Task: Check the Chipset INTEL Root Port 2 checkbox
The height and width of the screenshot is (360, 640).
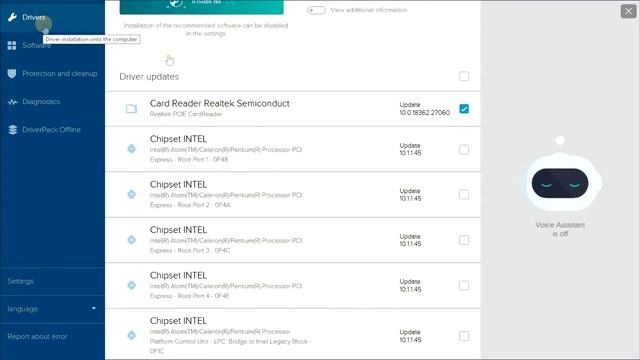Action: point(464,195)
